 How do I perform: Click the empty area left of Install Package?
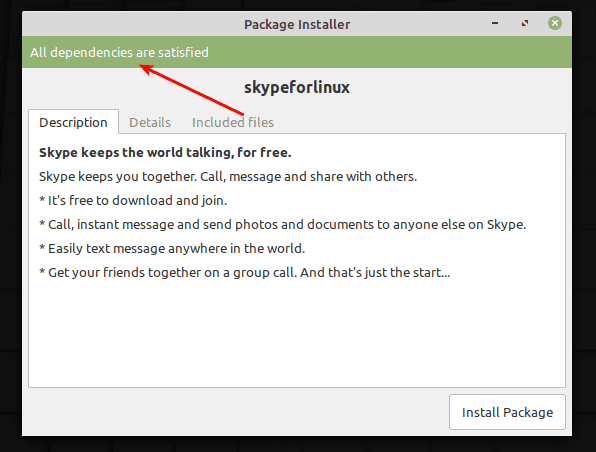click(236, 412)
